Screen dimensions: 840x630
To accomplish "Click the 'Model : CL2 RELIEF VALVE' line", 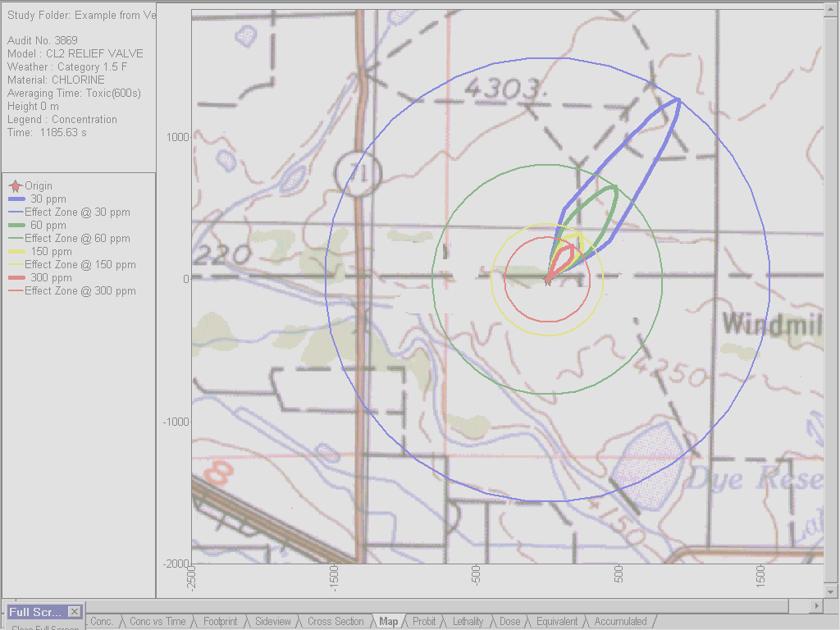I will [x=75, y=53].
